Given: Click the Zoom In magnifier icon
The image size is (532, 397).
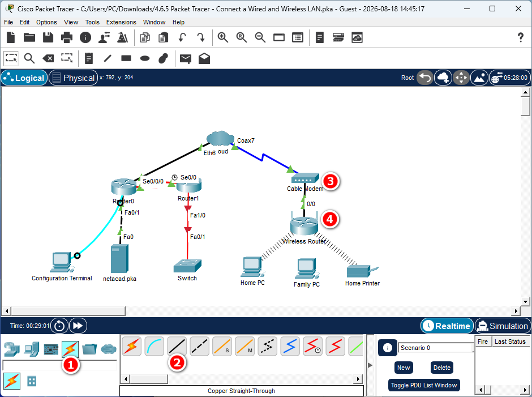Looking at the screenshot, I should [x=223, y=37].
